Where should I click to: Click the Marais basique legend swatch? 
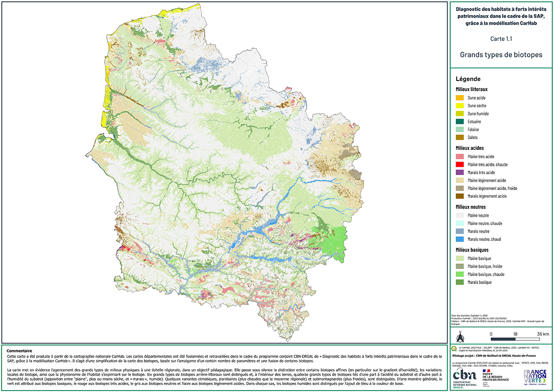click(x=460, y=282)
